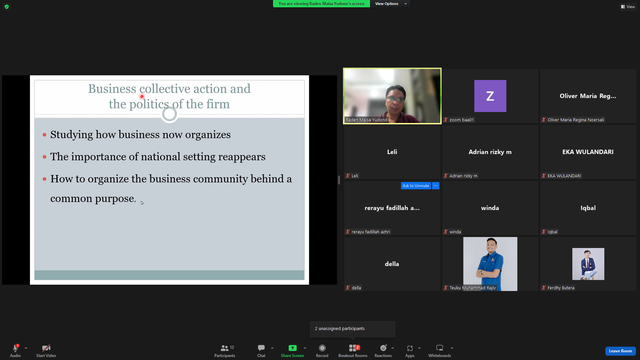Open the Apps icon

coord(410,348)
